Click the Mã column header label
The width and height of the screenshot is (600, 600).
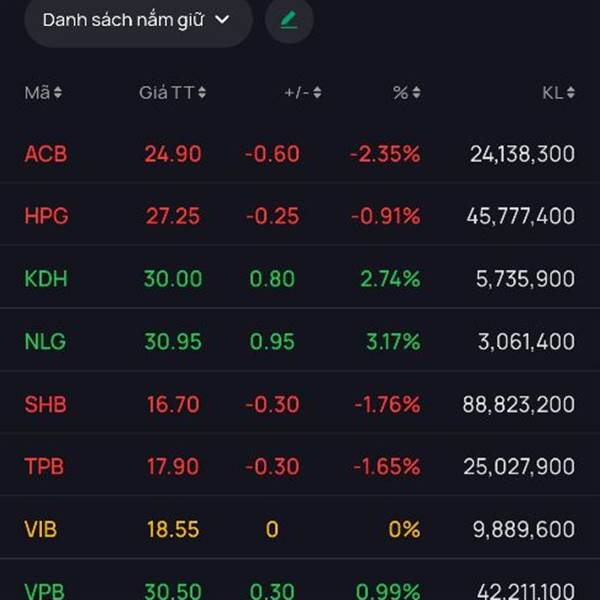click(37, 93)
